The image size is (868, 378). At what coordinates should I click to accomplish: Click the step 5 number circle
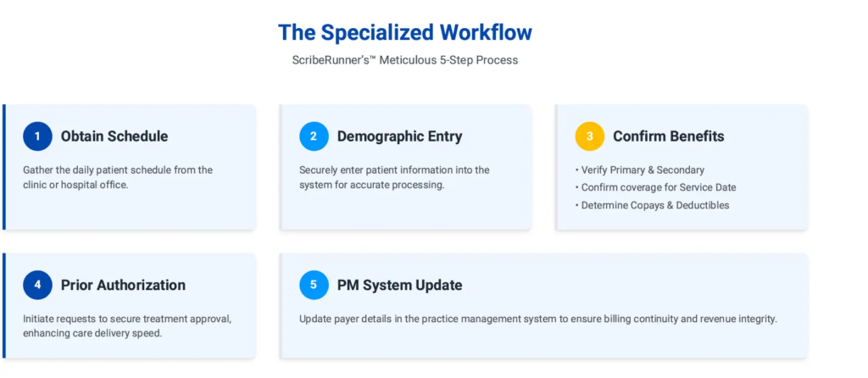click(x=314, y=285)
